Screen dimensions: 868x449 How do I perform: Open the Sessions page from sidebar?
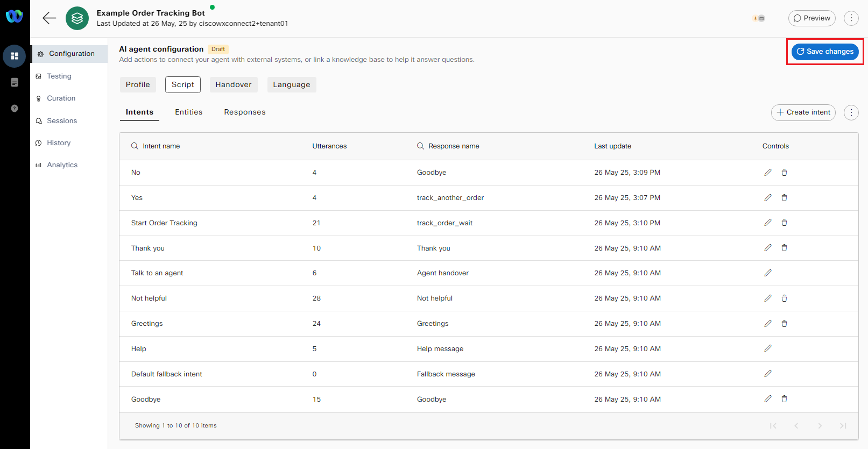[61, 121]
